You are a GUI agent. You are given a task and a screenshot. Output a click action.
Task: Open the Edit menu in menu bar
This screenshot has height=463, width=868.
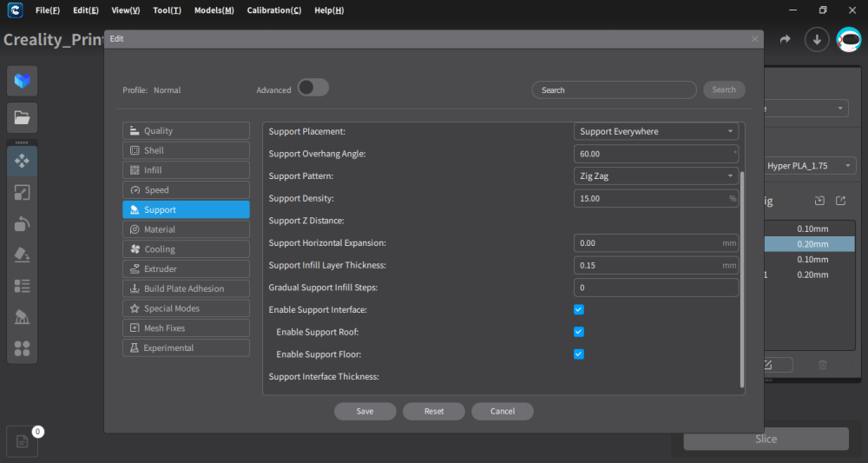[x=86, y=10]
